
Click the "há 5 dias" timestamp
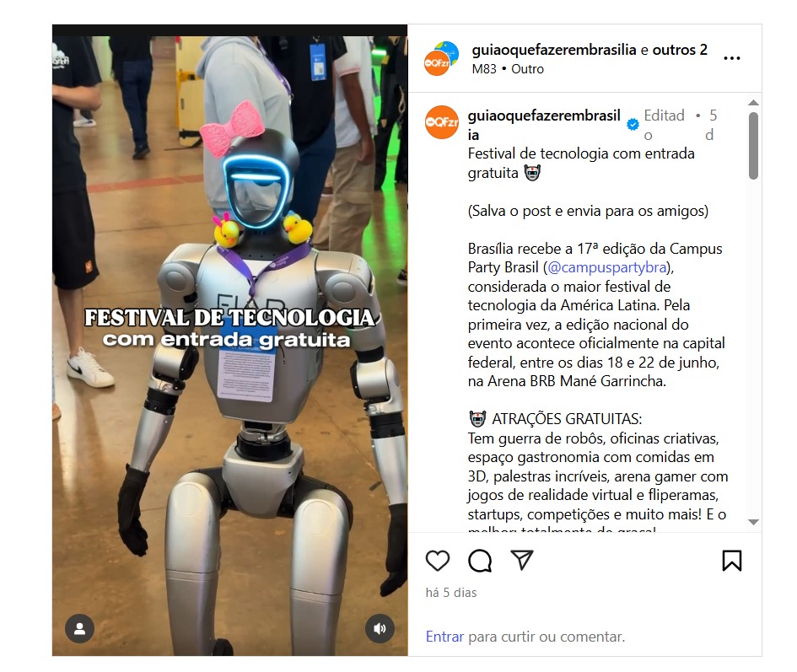451,593
